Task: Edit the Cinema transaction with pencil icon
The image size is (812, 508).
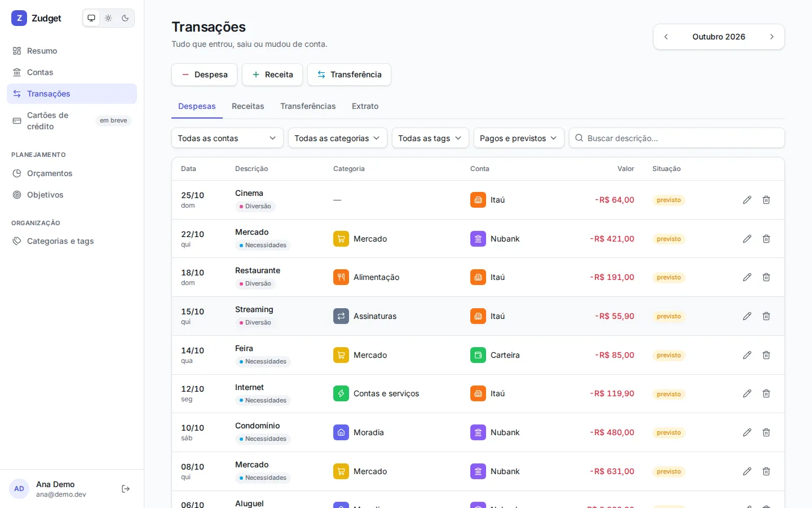Action: click(x=747, y=200)
